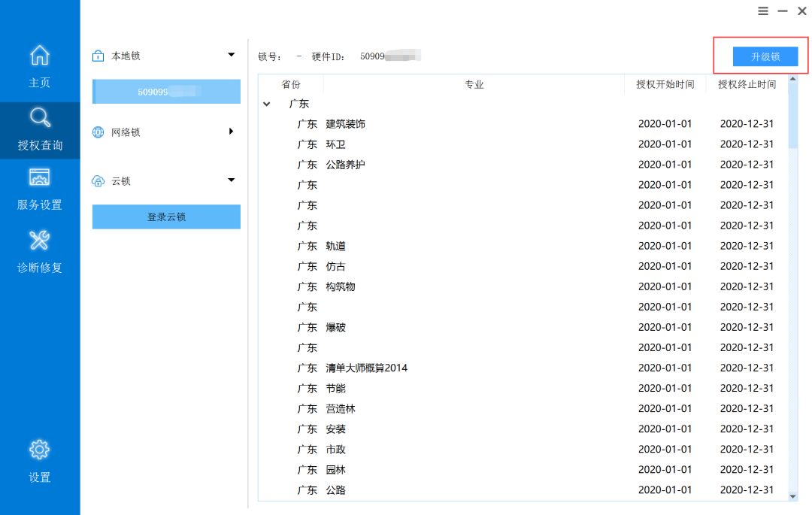Viewport: 812px width, 515px height.
Task: Expand the 网络锁 right arrow
Action: pos(232,132)
